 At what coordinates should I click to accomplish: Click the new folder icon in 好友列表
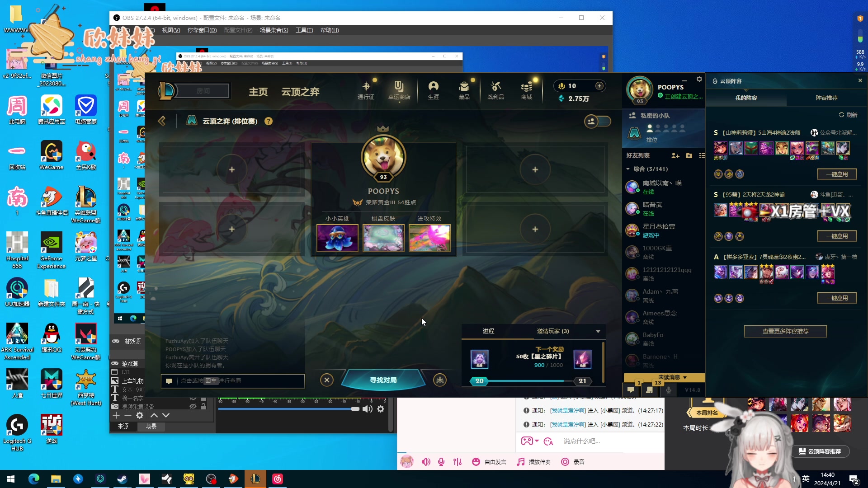tap(689, 155)
